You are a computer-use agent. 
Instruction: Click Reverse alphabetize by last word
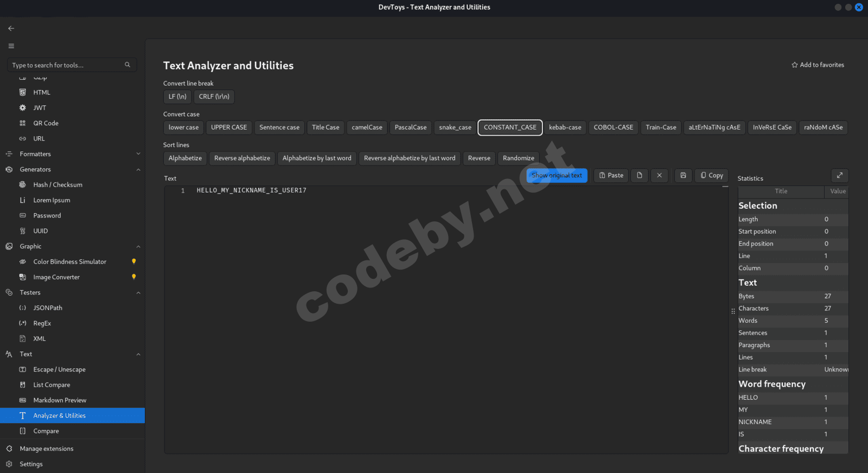(x=410, y=158)
